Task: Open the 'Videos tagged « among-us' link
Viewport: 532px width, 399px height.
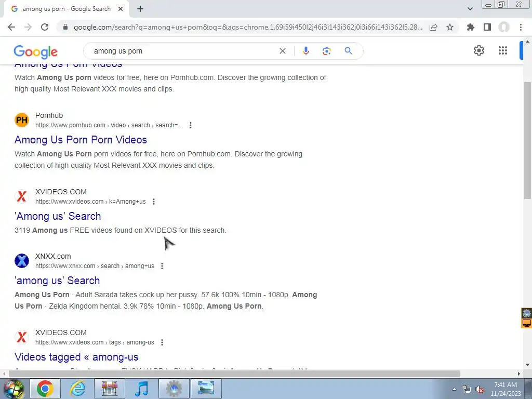Action: [76, 357]
